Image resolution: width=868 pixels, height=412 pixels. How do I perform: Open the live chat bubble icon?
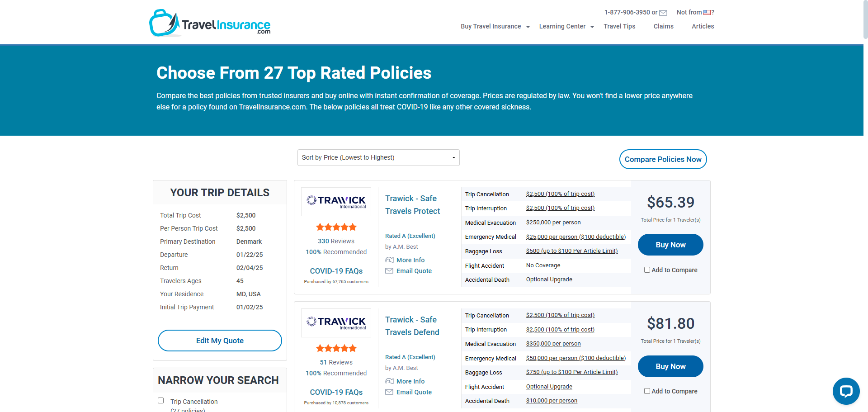click(x=846, y=391)
